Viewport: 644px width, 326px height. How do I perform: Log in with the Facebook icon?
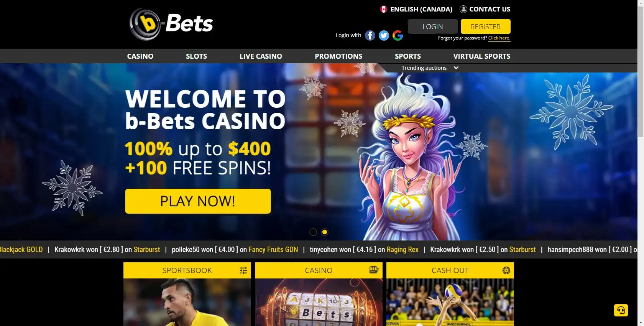point(370,35)
